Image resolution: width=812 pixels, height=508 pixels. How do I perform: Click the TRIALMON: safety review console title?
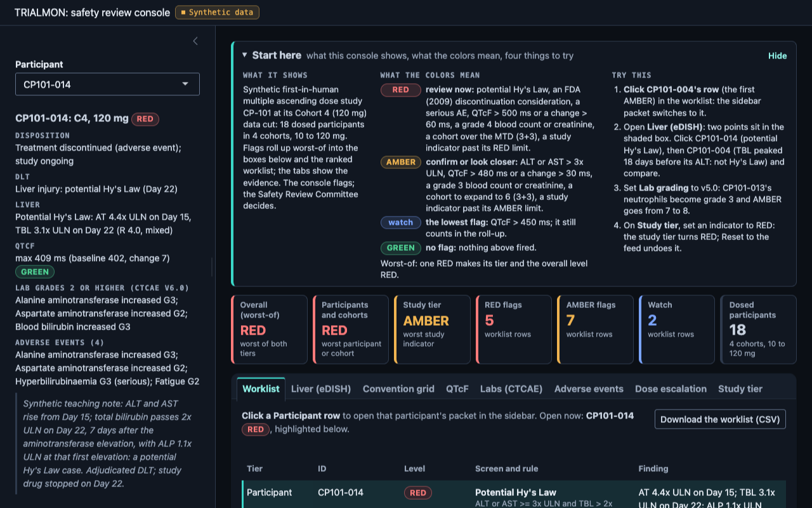click(92, 13)
